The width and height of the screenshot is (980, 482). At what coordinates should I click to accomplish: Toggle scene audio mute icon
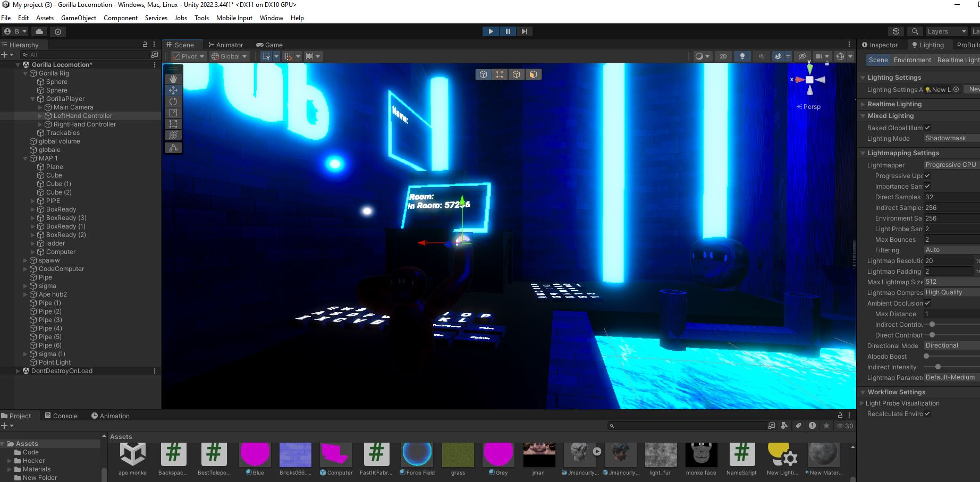761,56
